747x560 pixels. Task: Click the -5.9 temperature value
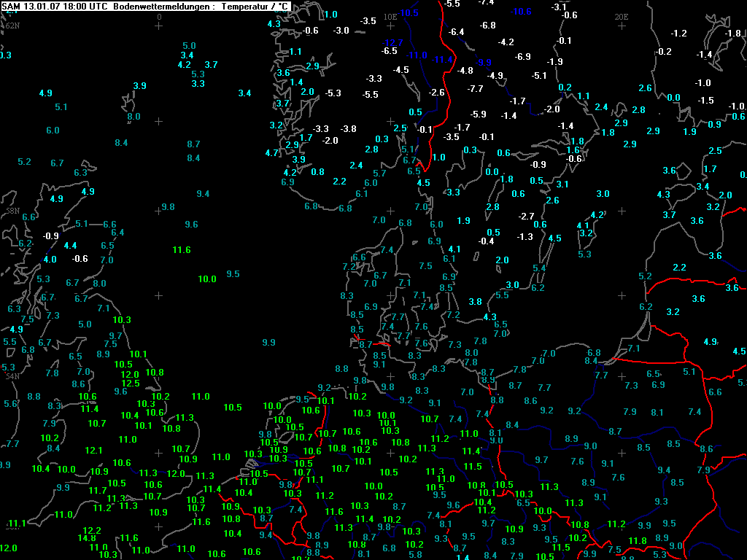coord(479,114)
